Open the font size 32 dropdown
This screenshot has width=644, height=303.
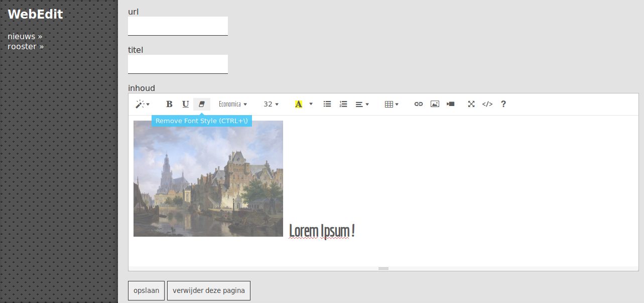(271, 104)
